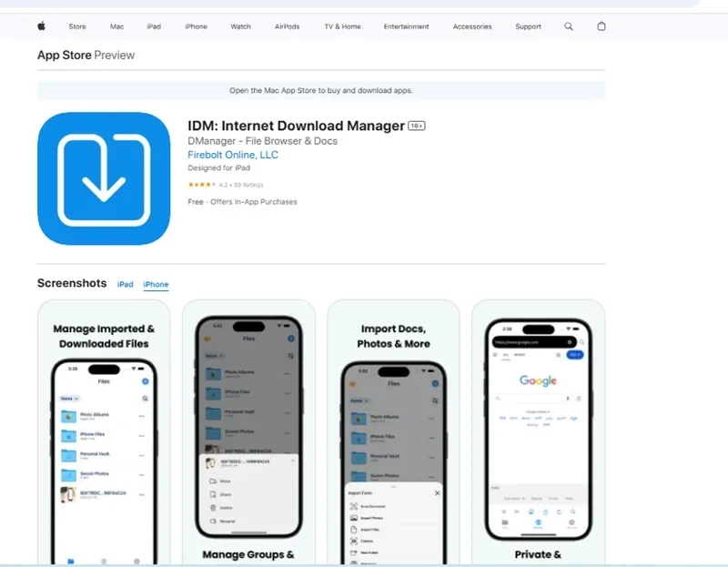Viewport: 728px width, 567px height.
Task: Open the Store menu item
Action: pyautogui.click(x=77, y=26)
